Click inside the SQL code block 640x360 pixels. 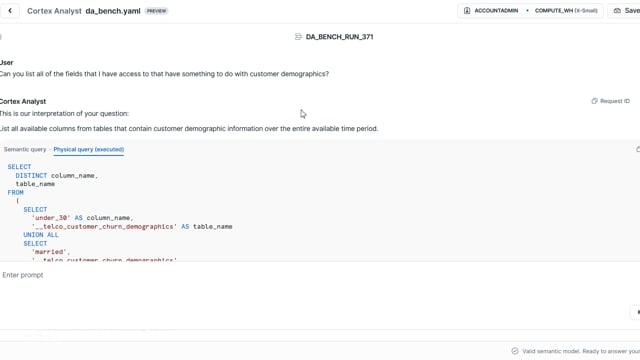pos(320,210)
